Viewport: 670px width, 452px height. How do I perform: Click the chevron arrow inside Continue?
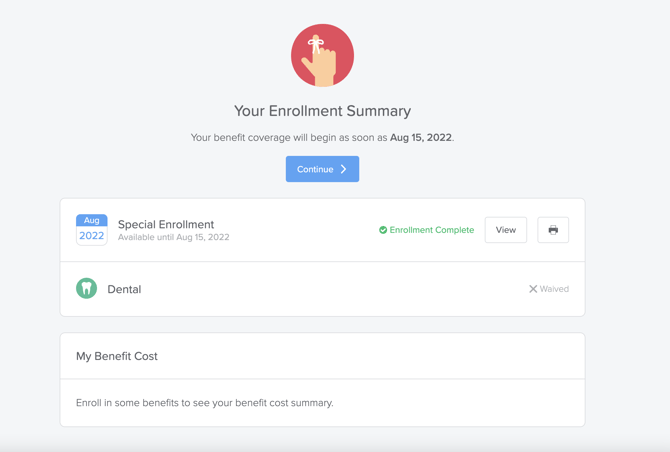[x=344, y=170]
